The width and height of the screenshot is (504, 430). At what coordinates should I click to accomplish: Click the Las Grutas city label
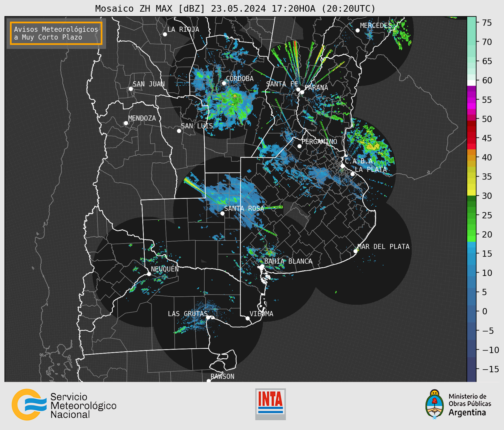pyautogui.click(x=187, y=314)
